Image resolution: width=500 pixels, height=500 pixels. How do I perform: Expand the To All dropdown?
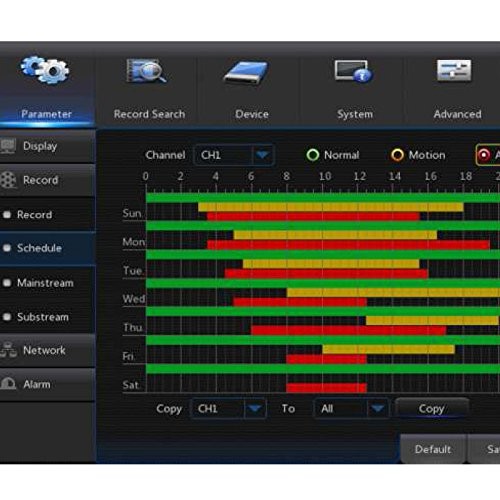coord(351,408)
